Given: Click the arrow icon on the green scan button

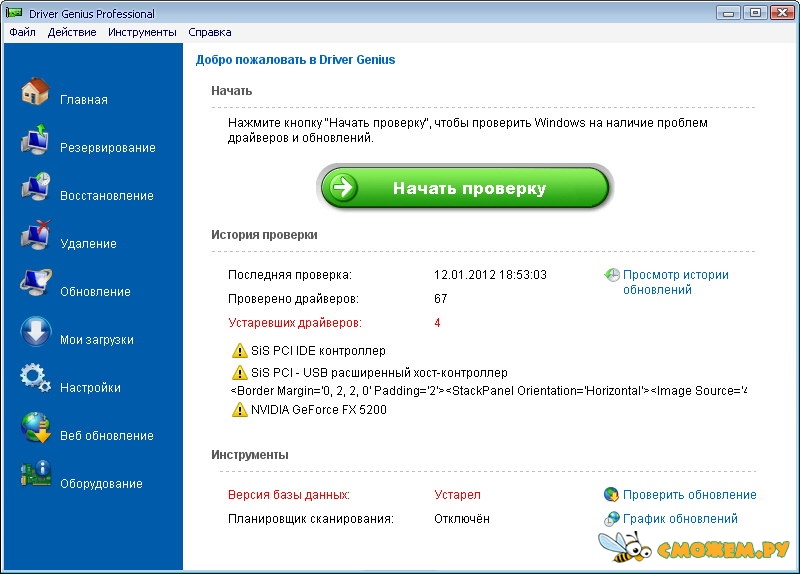Looking at the screenshot, I should pyautogui.click(x=343, y=187).
